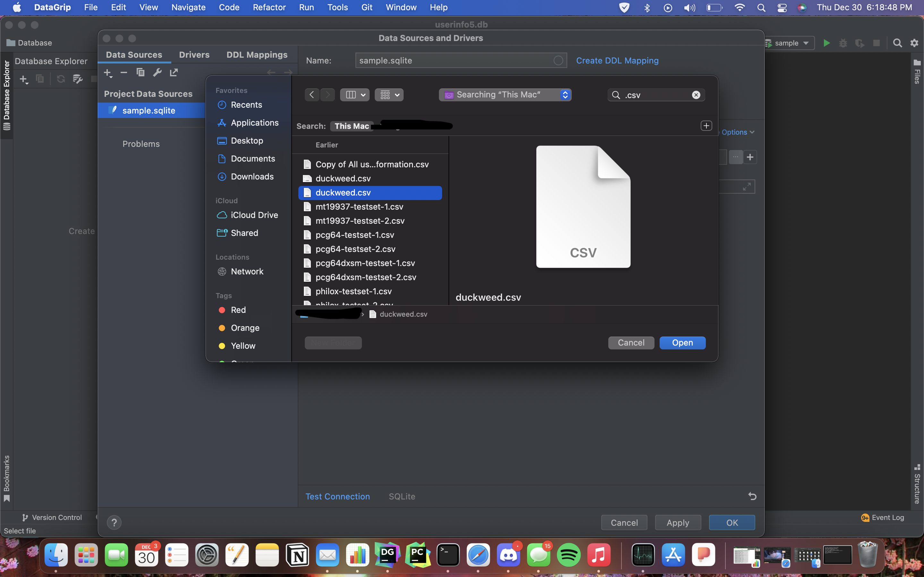Remove selected data source with minus icon
The image size is (924, 577).
[123, 72]
